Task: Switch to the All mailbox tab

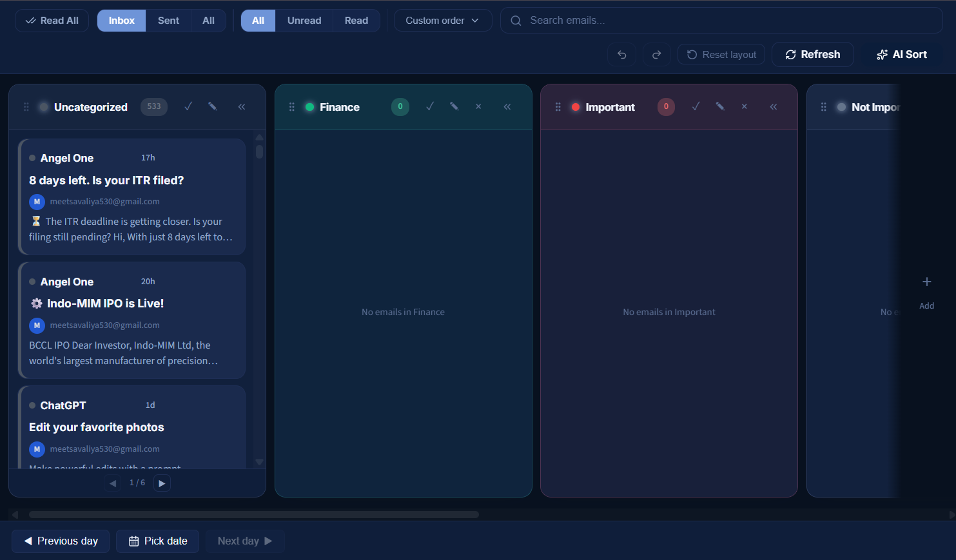Action: [x=208, y=21]
